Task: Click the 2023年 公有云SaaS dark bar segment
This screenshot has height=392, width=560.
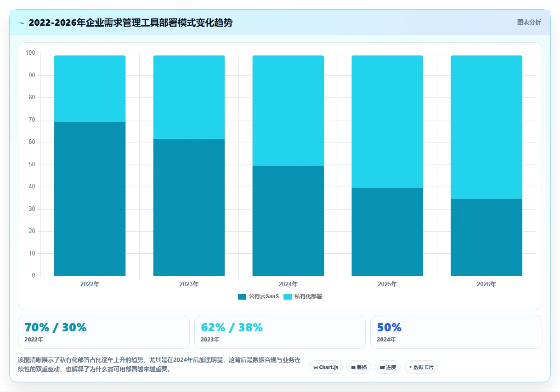Action: tap(189, 207)
